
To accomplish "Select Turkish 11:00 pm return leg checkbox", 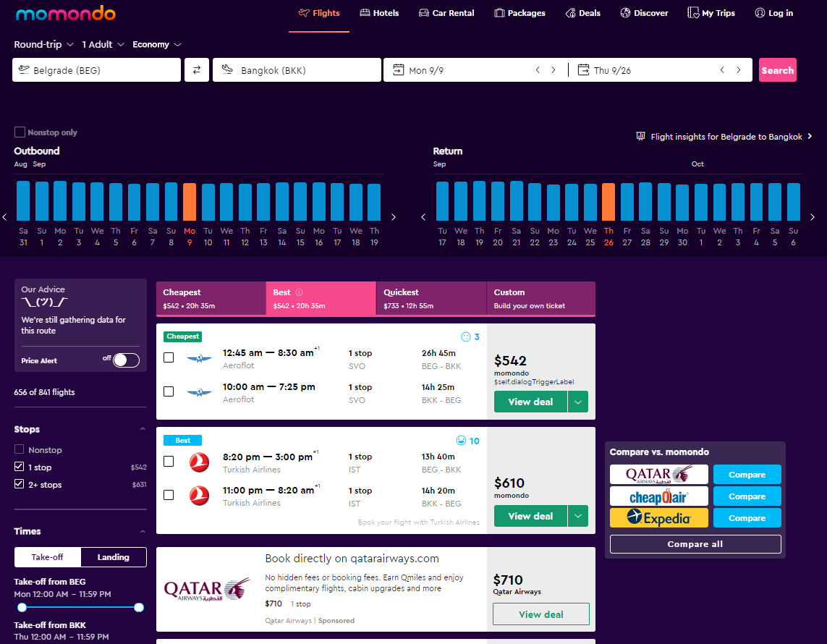I will (x=169, y=495).
